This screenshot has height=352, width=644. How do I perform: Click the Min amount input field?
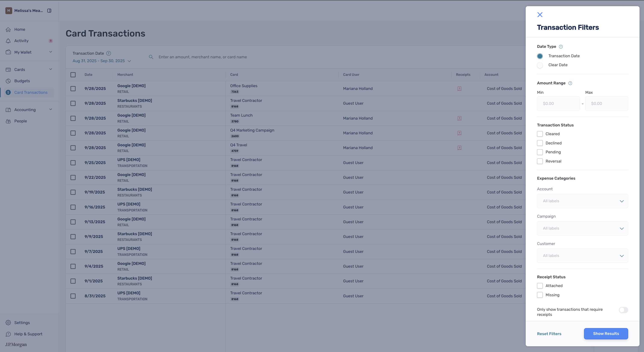558,104
